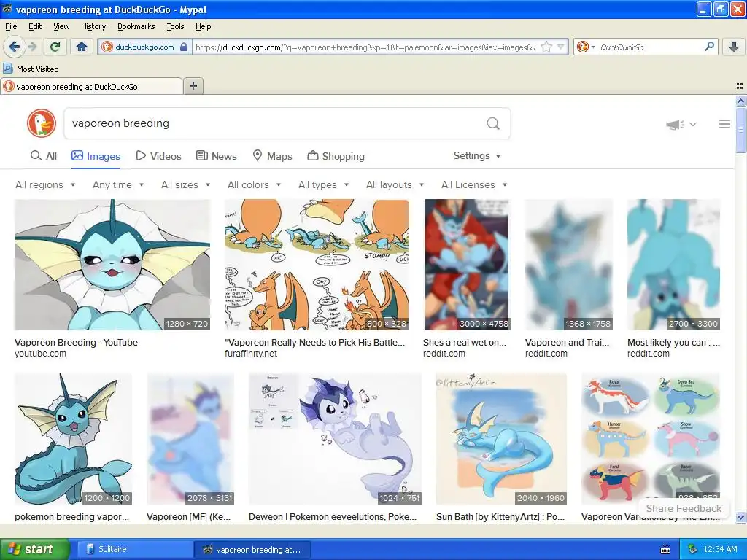This screenshot has height=560, width=747.
Task: Switch to the Shopping tab
Action: click(x=336, y=156)
